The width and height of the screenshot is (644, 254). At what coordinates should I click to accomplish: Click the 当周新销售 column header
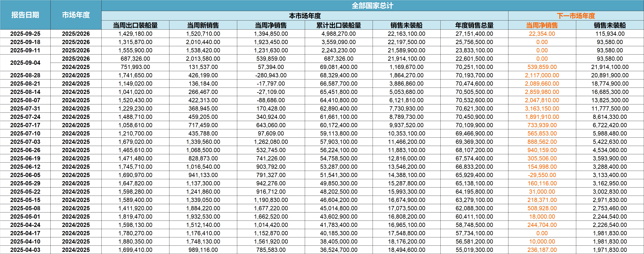(203, 25)
